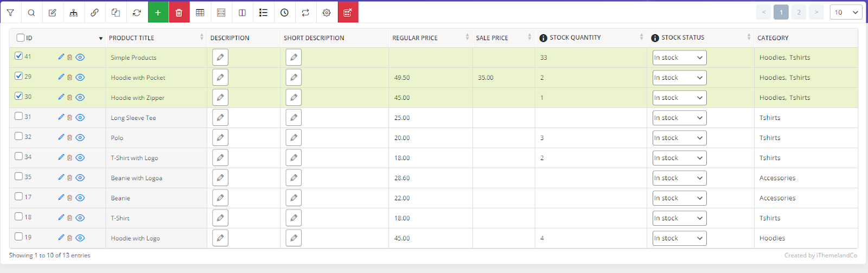Open settings gear in toolbar
This screenshot has height=273, width=868.
pyautogui.click(x=327, y=12)
